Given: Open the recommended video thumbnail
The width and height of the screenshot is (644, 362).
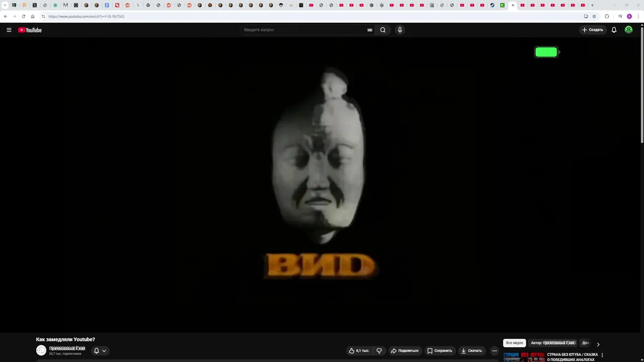Looking at the screenshot, I should pyautogui.click(x=524, y=357).
